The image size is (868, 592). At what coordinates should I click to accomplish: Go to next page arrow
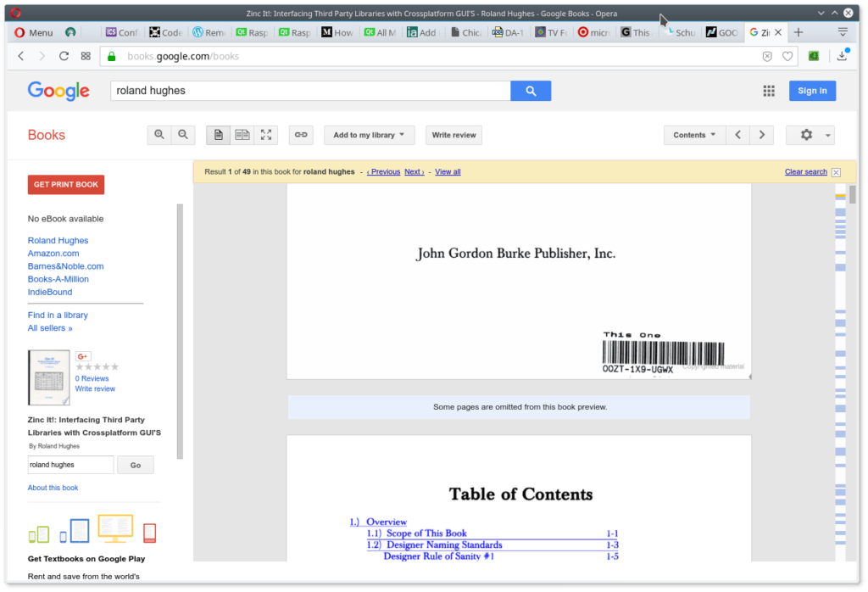click(762, 135)
